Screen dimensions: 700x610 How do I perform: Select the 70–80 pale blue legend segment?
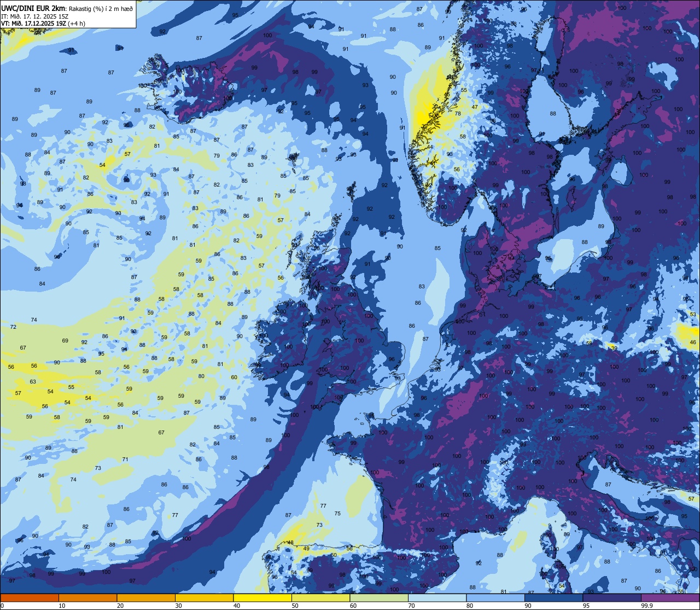(437, 597)
